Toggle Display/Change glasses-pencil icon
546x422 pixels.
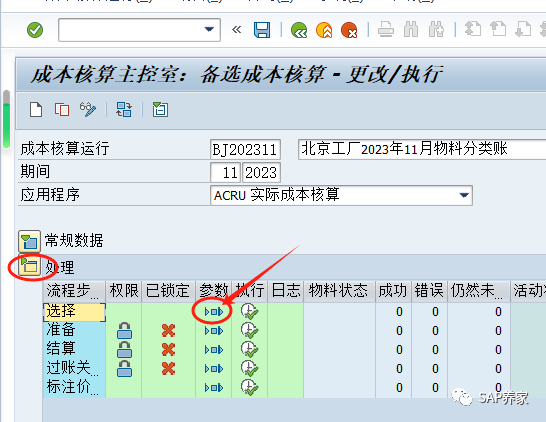pos(88,110)
